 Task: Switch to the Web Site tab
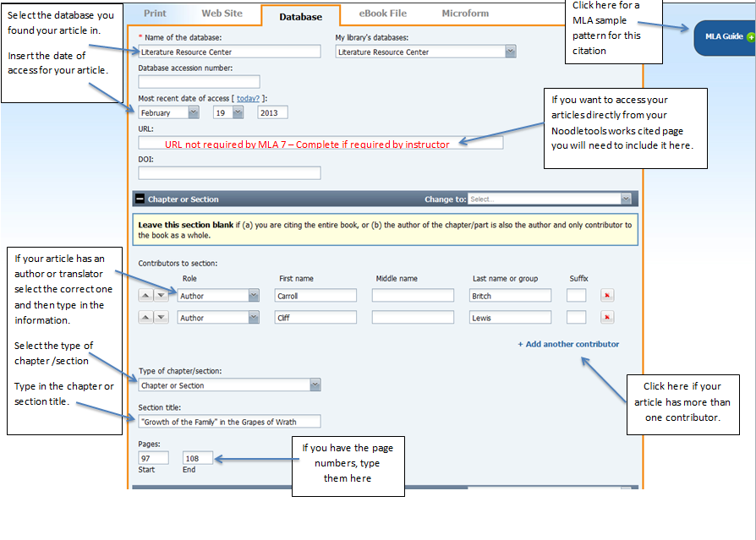point(220,14)
